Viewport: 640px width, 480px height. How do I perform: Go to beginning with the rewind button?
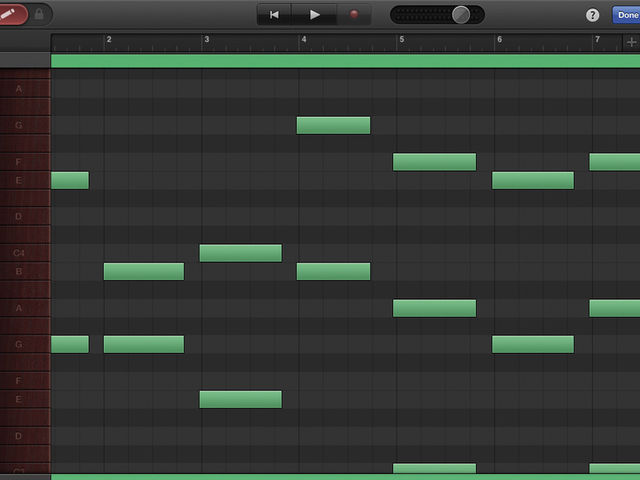(274, 15)
